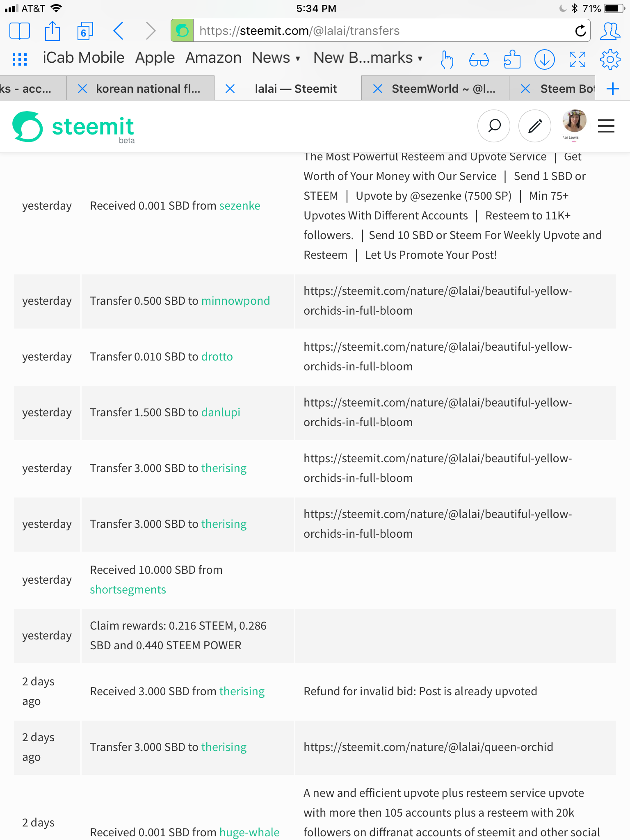Open the bookmarks book icon

coord(19,31)
